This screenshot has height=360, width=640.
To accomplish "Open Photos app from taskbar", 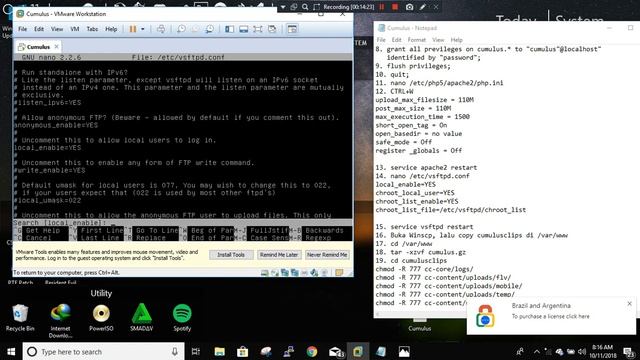I will tap(404, 351).
